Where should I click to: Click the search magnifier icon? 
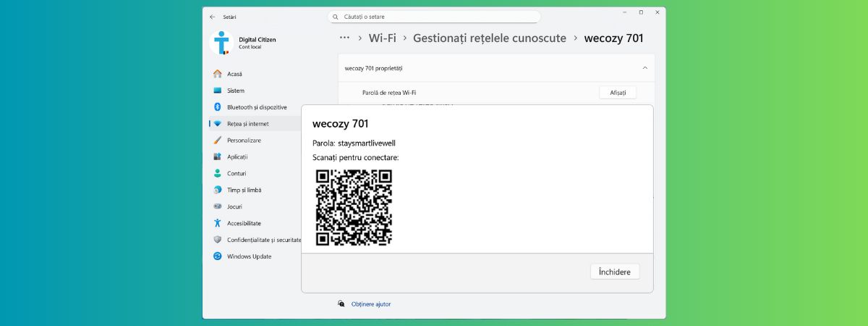click(x=336, y=17)
